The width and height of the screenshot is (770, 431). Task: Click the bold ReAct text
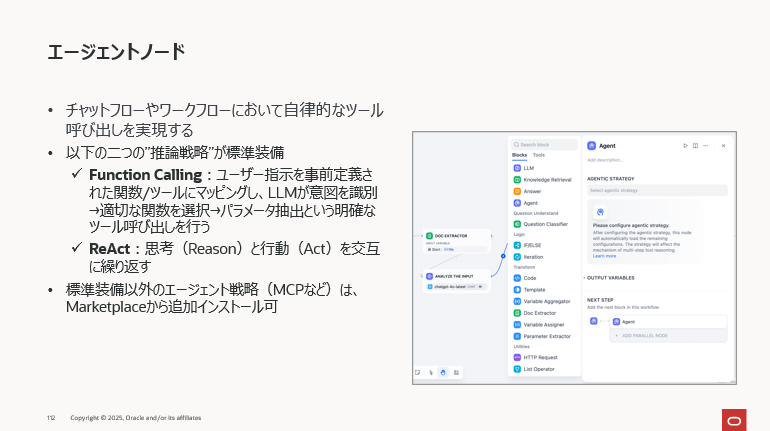110,249
